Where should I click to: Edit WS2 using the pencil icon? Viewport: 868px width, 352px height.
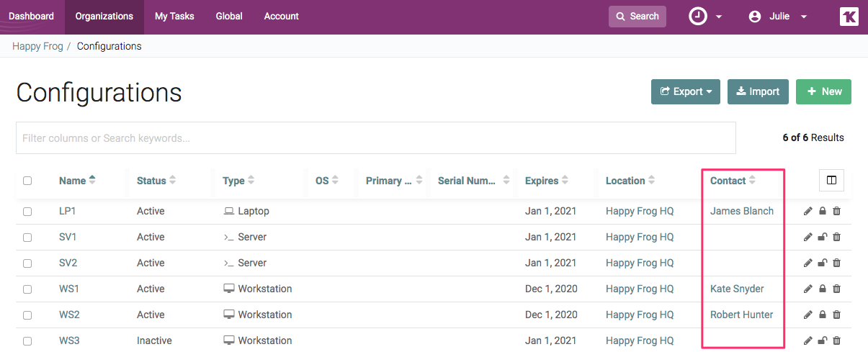(x=807, y=315)
